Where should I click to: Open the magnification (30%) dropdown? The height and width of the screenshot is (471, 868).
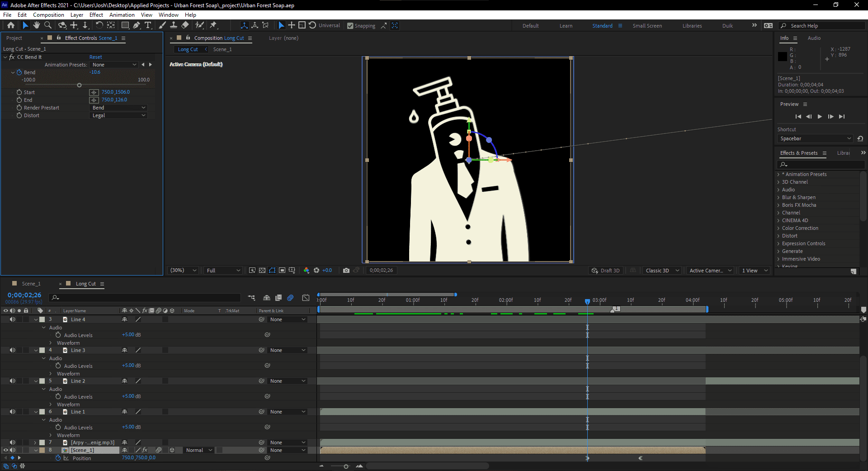click(x=183, y=270)
